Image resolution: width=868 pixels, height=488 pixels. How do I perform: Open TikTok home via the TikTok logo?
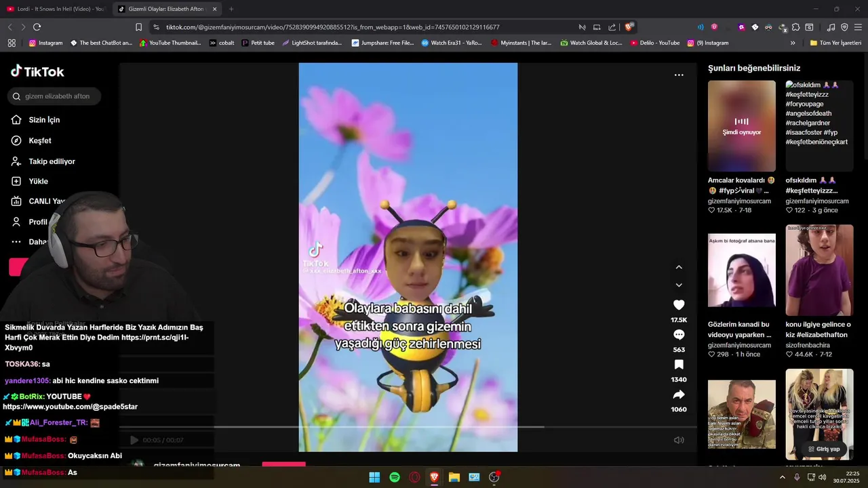tap(37, 71)
